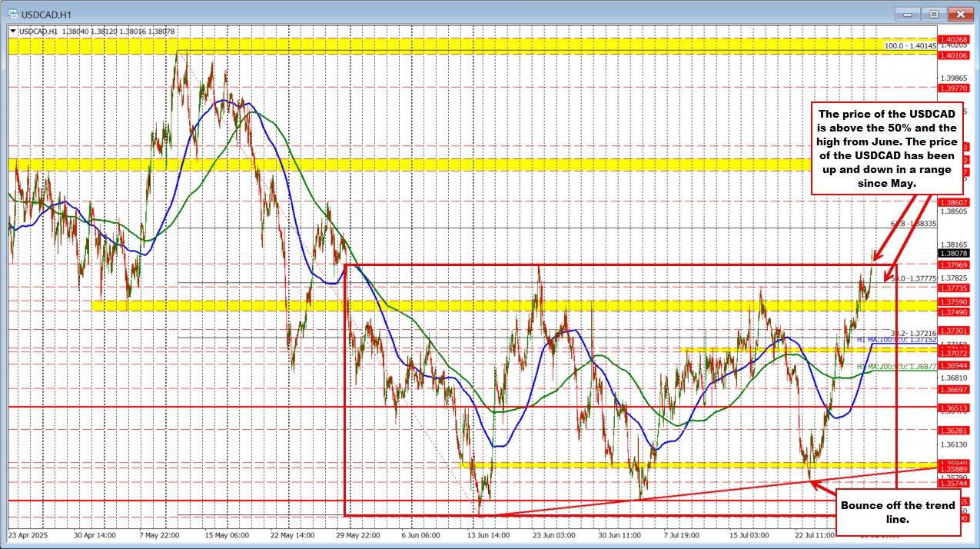Click the Fibonacci label 100.0 - 1.40145
Image resolution: width=980 pixels, height=549 pixels.
[909, 46]
